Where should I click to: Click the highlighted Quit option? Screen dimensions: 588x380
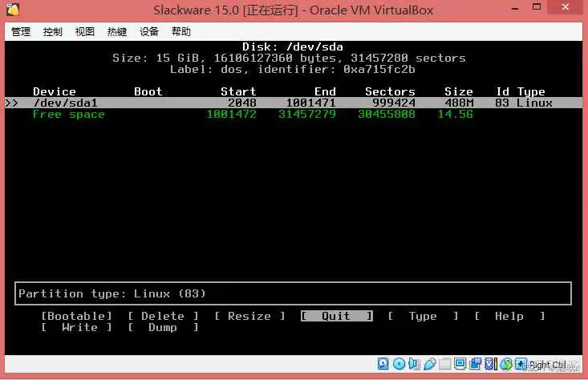336,316
